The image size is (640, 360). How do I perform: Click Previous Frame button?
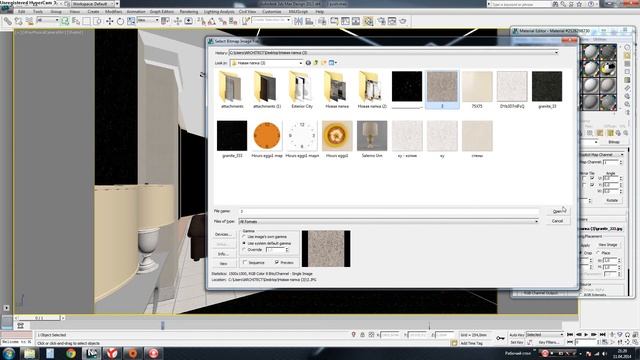pyautogui.click(x=578, y=335)
